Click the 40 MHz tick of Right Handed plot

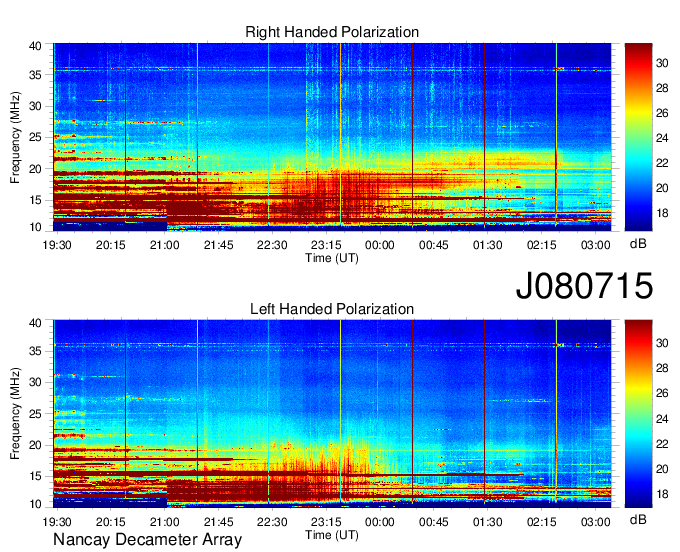(x=35, y=46)
